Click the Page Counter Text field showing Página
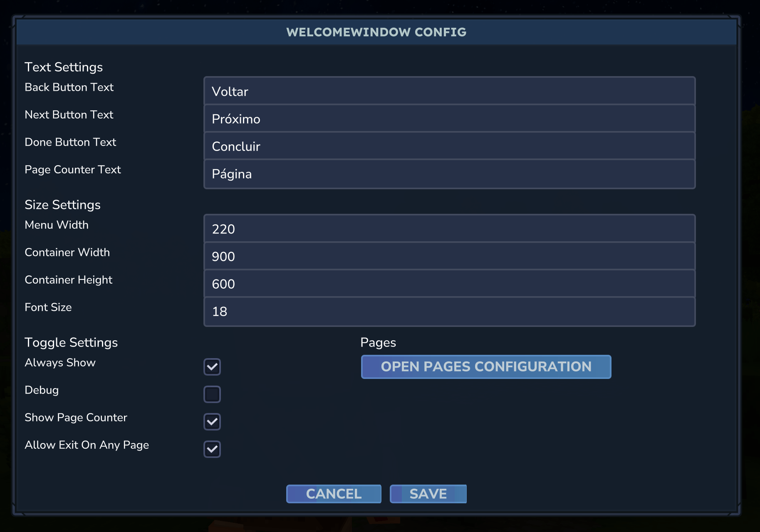The width and height of the screenshot is (760, 532). coord(449,174)
